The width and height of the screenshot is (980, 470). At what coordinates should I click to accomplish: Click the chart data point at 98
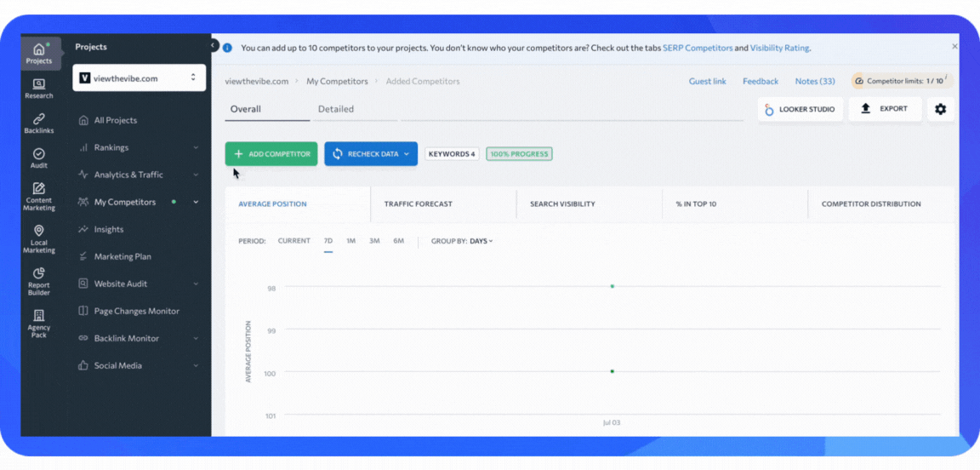[x=612, y=286]
